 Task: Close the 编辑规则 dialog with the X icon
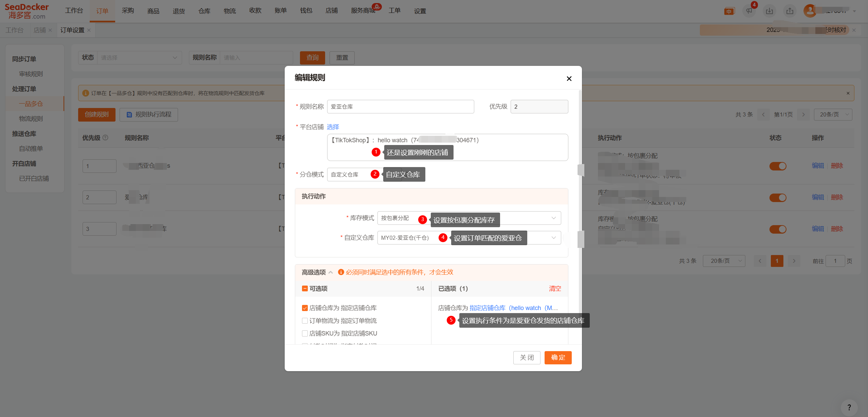click(569, 79)
